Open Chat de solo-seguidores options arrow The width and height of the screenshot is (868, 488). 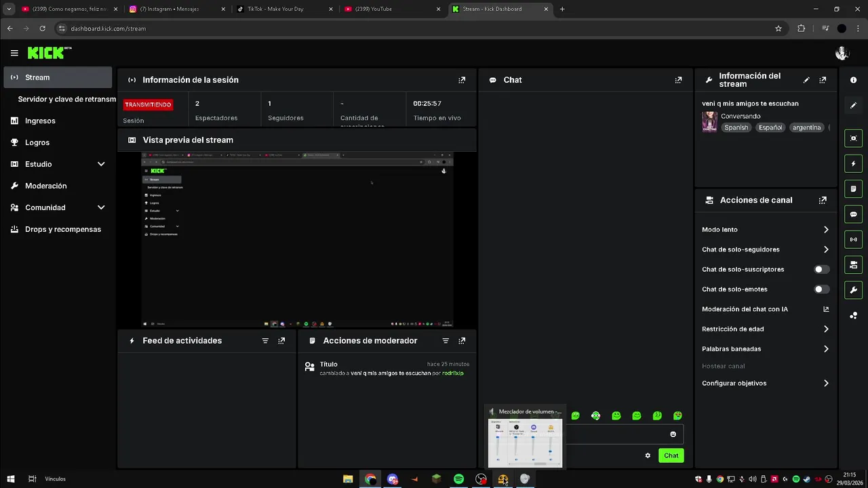click(x=826, y=249)
